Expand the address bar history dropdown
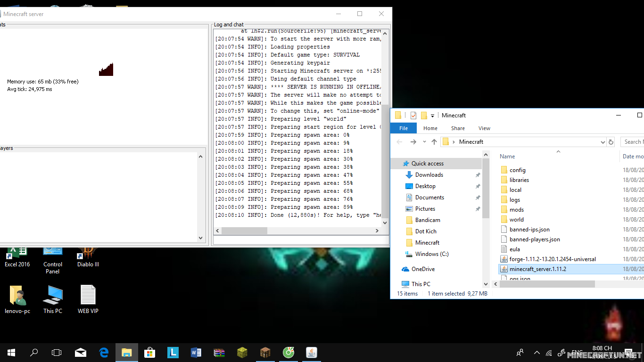Image resolution: width=644 pixels, height=362 pixels. click(x=603, y=142)
